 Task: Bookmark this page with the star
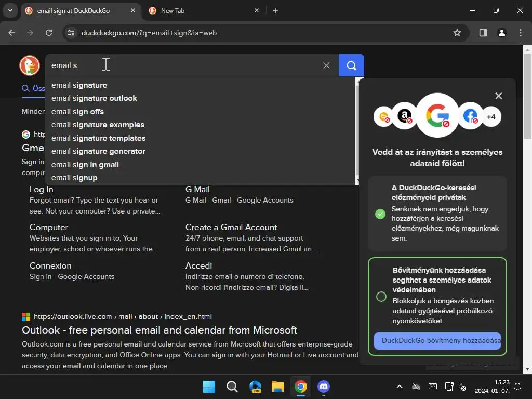[x=457, y=33]
